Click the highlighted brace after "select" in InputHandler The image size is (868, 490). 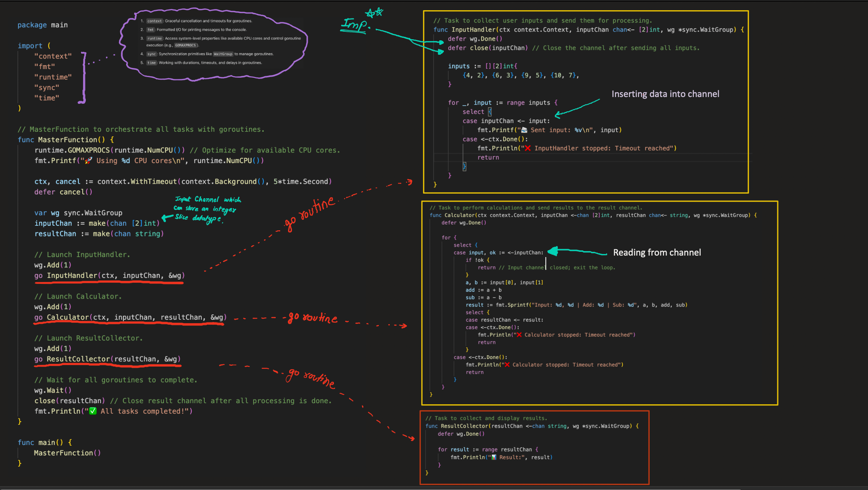(490, 112)
